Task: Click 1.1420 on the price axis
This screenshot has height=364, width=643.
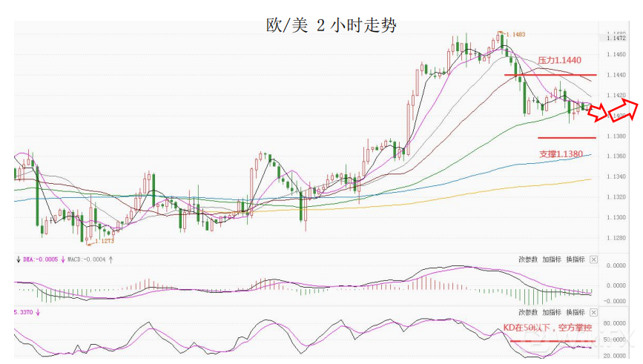Action: [616, 96]
